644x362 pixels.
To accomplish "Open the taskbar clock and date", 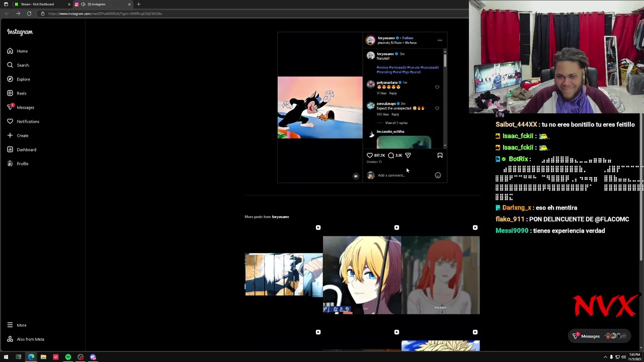I will tap(634, 357).
